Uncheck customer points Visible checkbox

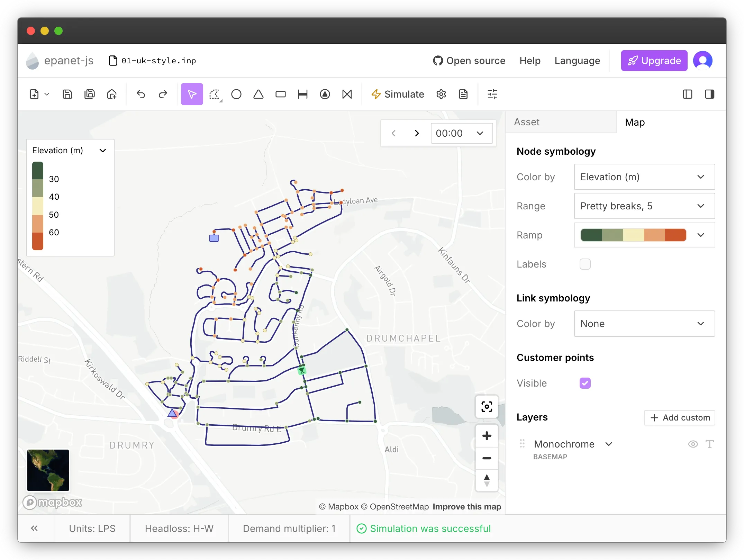(x=585, y=383)
